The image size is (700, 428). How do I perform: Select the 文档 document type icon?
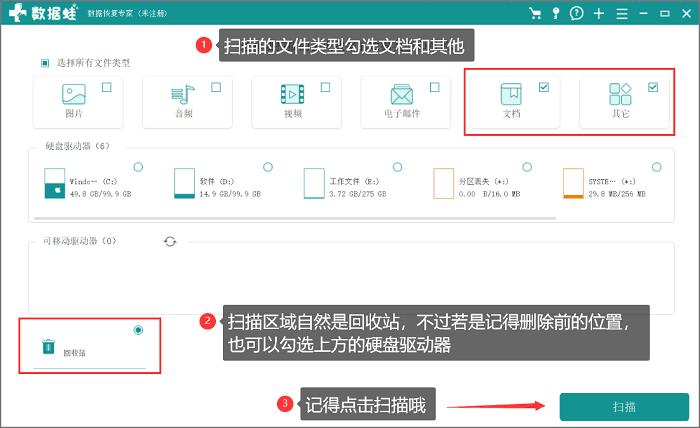[x=511, y=94]
